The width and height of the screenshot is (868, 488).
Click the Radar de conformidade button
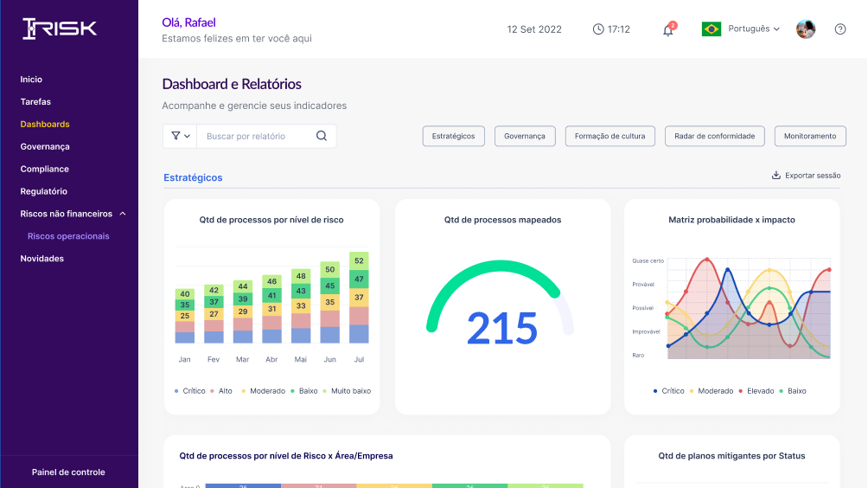(x=715, y=136)
